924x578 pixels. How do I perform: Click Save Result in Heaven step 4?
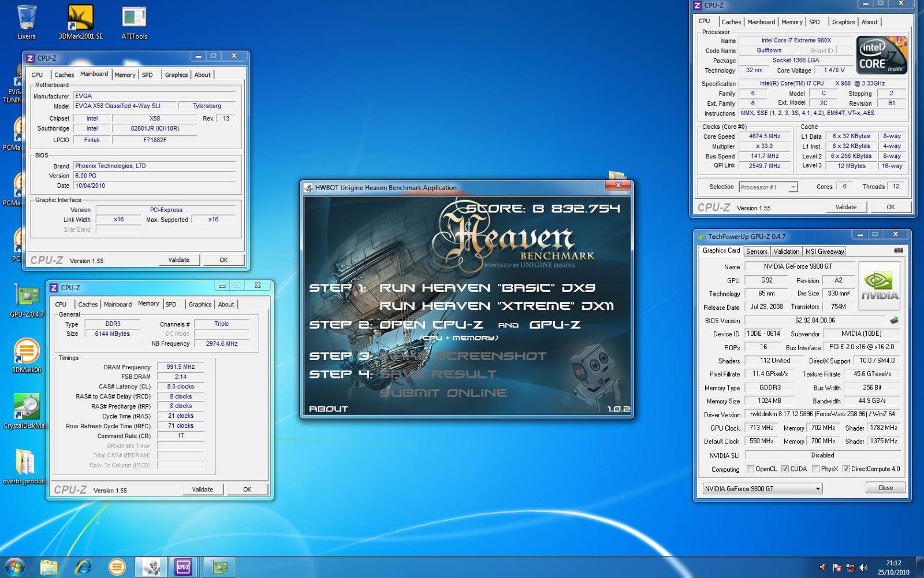[438, 375]
